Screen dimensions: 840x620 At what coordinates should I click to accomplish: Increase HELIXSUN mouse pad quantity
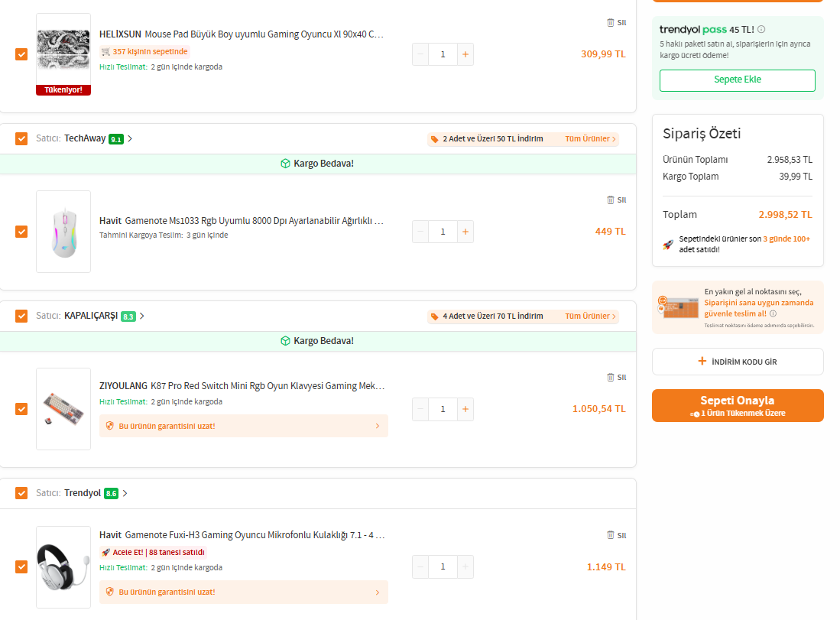pyautogui.click(x=465, y=54)
